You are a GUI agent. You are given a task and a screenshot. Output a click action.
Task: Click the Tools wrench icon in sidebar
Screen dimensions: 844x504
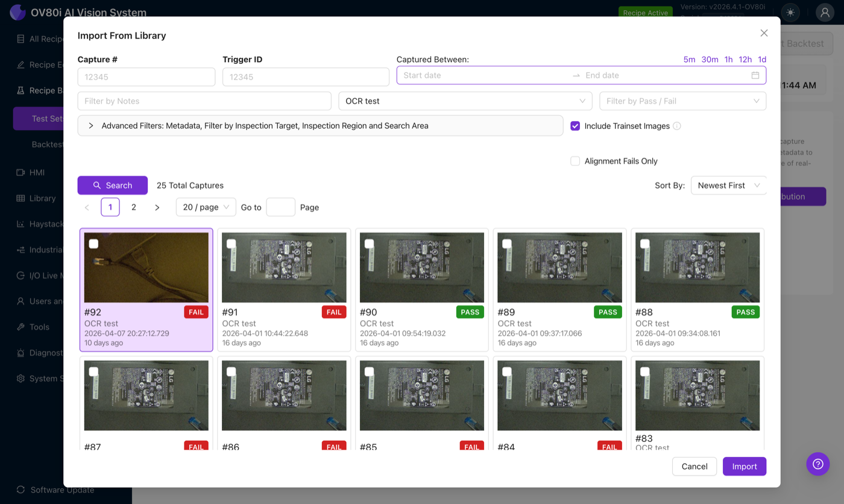tap(20, 327)
